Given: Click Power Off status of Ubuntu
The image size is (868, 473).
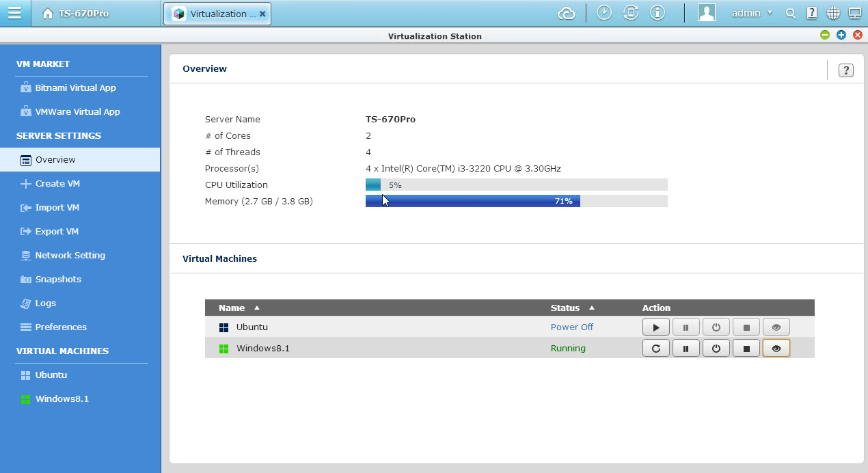Looking at the screenshot, I should coord(572,327).
